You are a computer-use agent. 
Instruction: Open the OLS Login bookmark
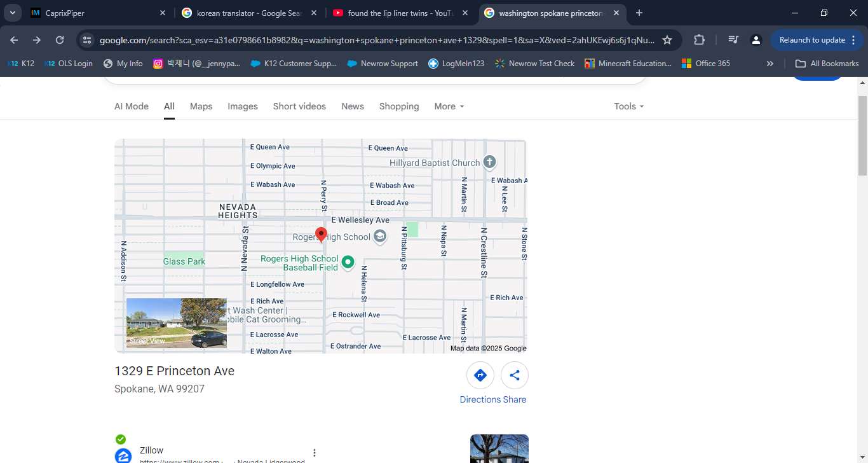click(x=69, y=64)
